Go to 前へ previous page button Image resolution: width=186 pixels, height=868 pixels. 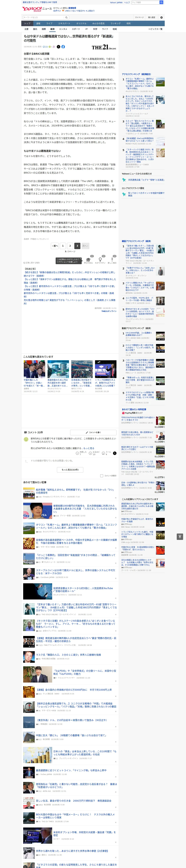pyautogui.click(x=55, y=246)
